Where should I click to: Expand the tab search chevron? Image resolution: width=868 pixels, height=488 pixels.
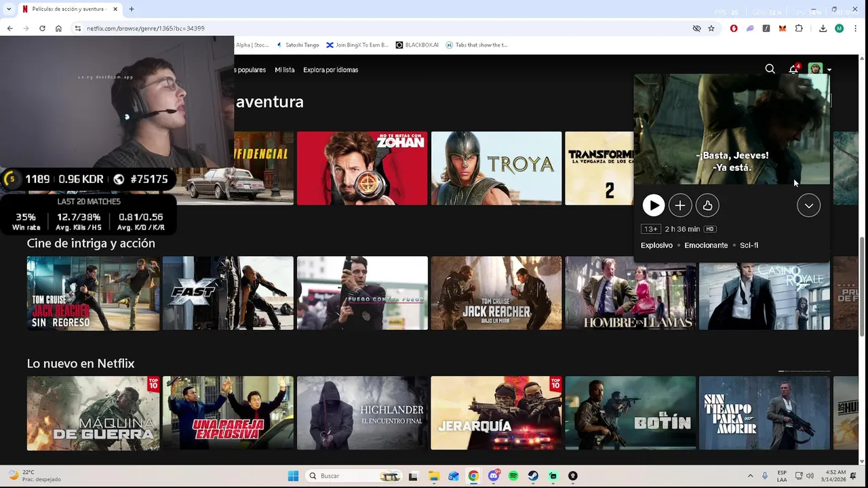[9, 9]
